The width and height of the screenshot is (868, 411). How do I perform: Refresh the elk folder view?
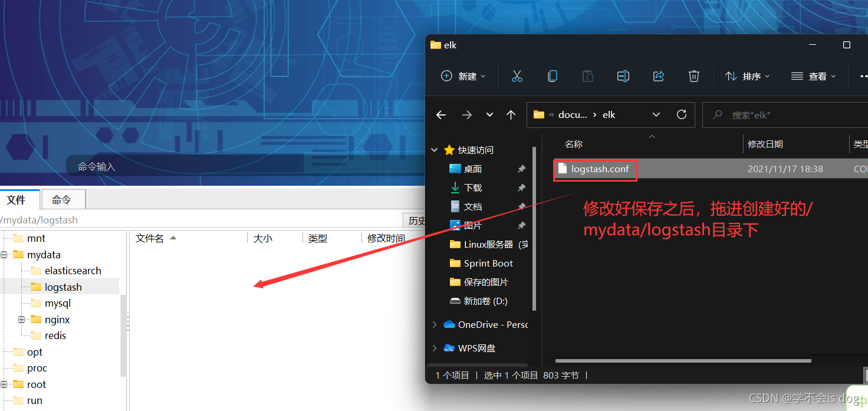[682, 114]
